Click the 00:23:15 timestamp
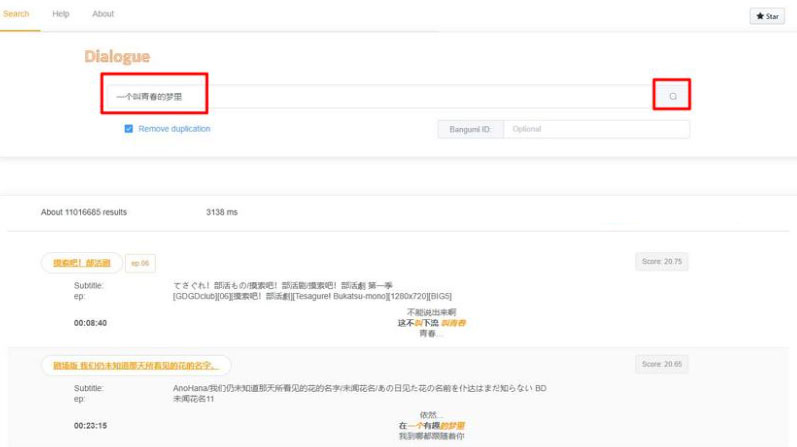Viewport: 797px width, 447px height. pyautogui.click(x=90, y=425)
